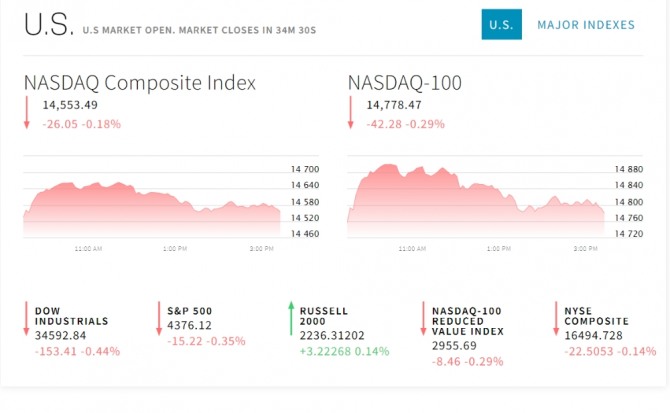The width and height of the screenshot is (670, 413).
Task: Click the S&P 500 down arrow icon
Action: (159, 319)
